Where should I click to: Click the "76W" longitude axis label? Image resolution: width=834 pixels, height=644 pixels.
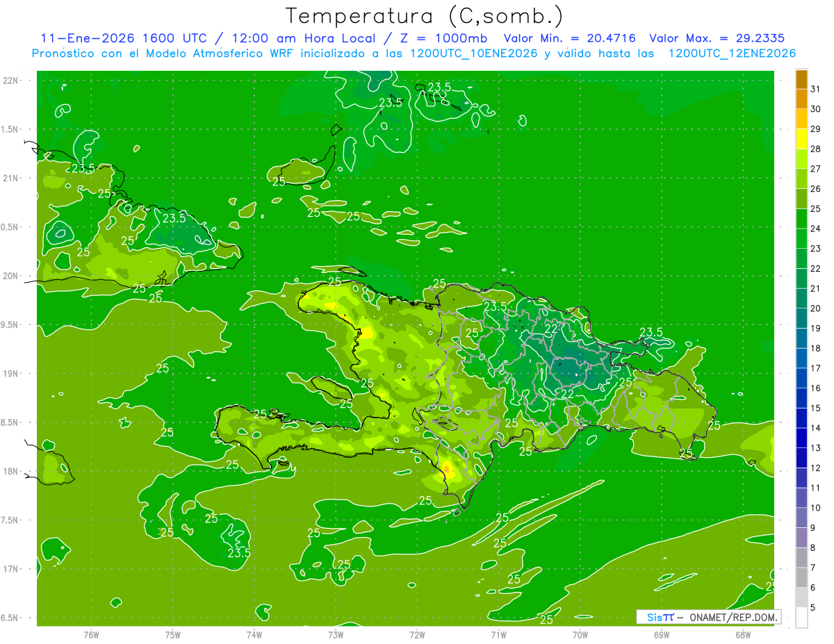(91, 635)
